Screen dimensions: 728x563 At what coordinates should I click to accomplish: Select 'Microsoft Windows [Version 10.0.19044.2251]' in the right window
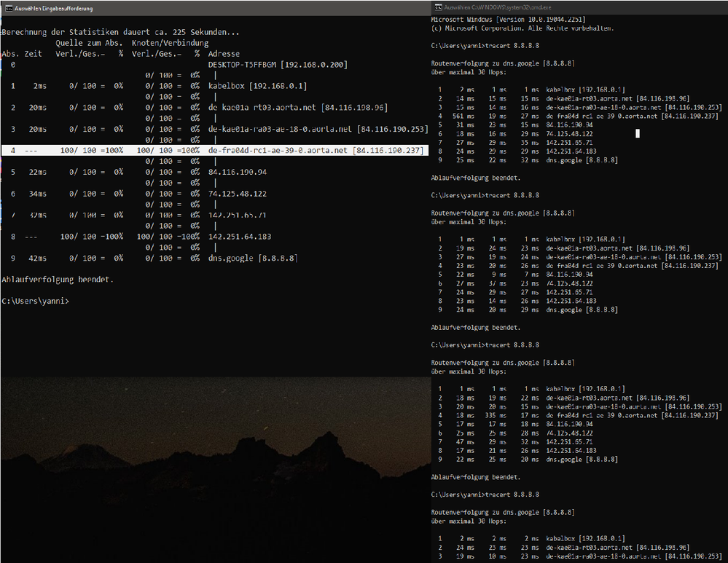point(508,20)
